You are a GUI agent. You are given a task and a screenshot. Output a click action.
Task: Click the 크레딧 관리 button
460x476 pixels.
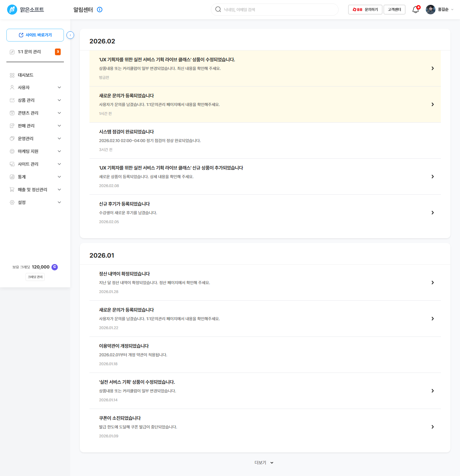click(35, 277)
